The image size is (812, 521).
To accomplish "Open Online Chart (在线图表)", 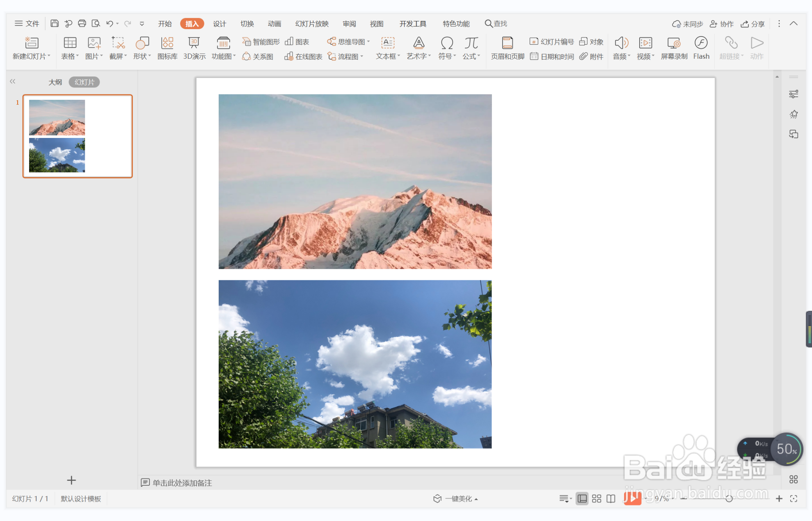I will (x=303, y=57).
